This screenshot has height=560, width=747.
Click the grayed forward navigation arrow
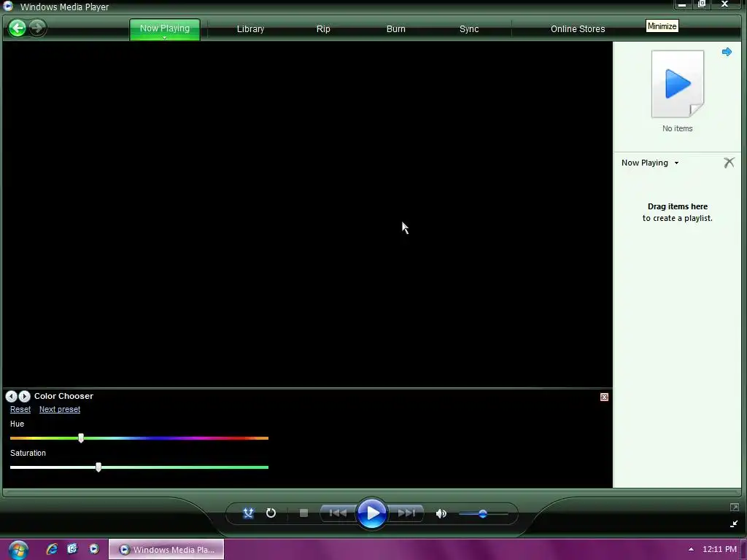[37, 28]
